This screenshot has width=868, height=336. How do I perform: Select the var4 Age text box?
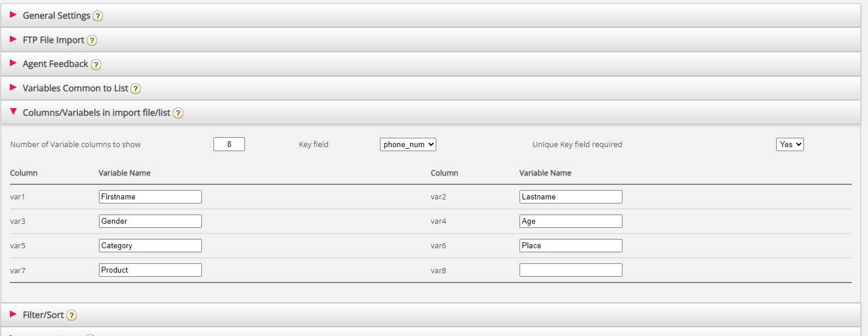[x=571, y=221]
